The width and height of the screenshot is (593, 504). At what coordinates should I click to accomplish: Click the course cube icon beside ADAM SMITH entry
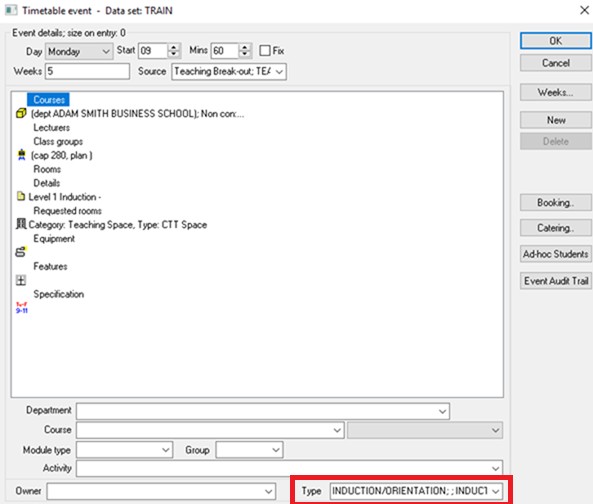21,113
